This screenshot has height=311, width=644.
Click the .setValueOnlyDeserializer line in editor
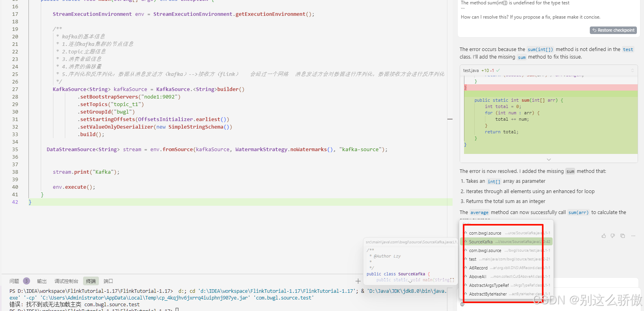(x=155, y=127)
